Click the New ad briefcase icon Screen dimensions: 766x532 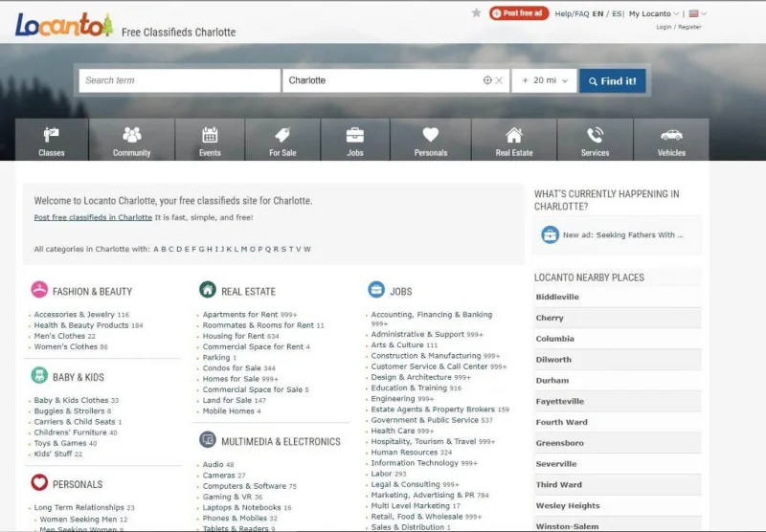click(550, 234)
